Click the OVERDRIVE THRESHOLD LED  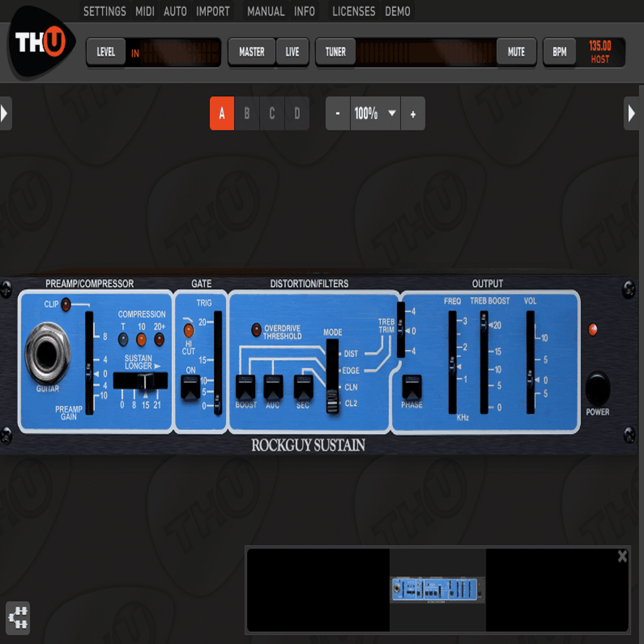click(x=256, y=329)
